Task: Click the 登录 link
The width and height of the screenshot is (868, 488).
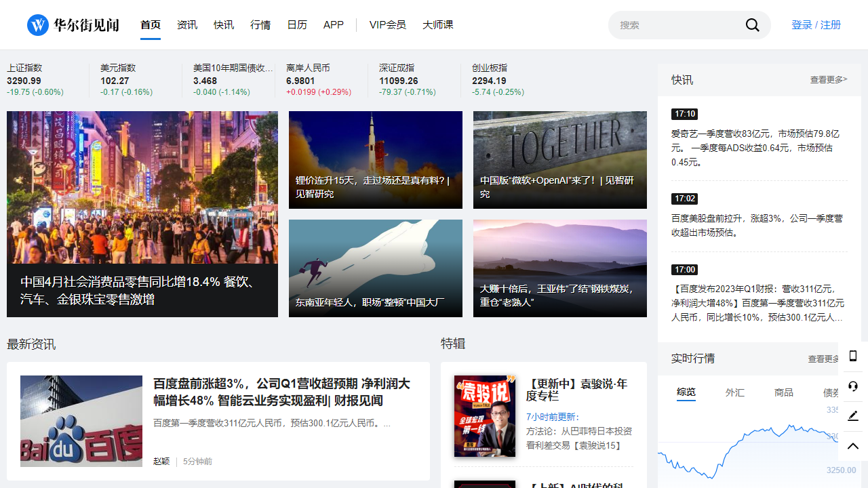Action: click(802, 24)
